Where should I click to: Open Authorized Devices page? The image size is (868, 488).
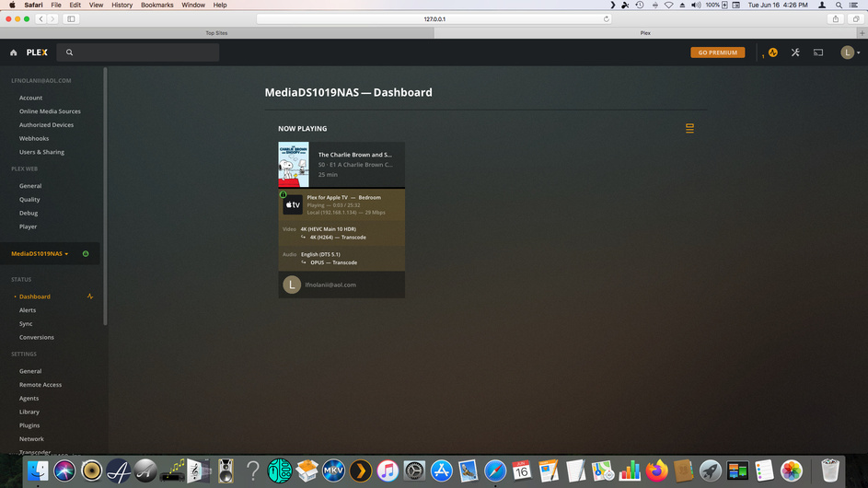pos(46,125)
